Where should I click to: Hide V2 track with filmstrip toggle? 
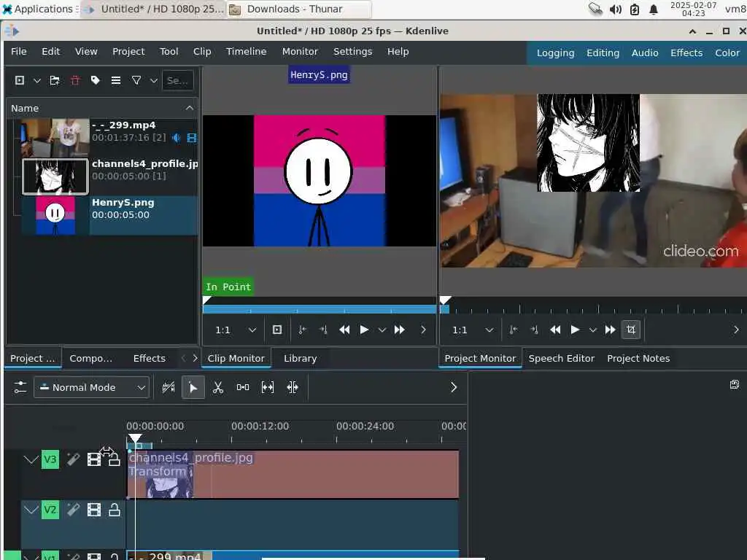click(x=94, y=510)
